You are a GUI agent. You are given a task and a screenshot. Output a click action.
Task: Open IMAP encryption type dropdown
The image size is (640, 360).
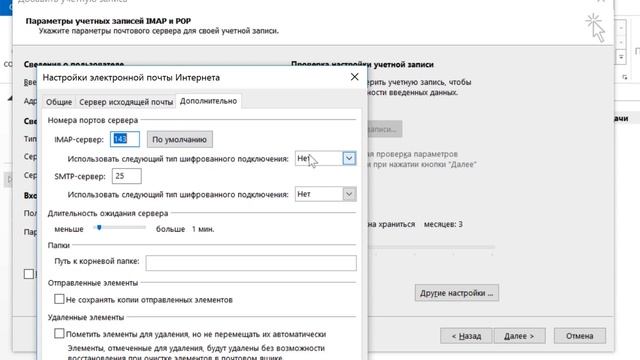point(349,158)
